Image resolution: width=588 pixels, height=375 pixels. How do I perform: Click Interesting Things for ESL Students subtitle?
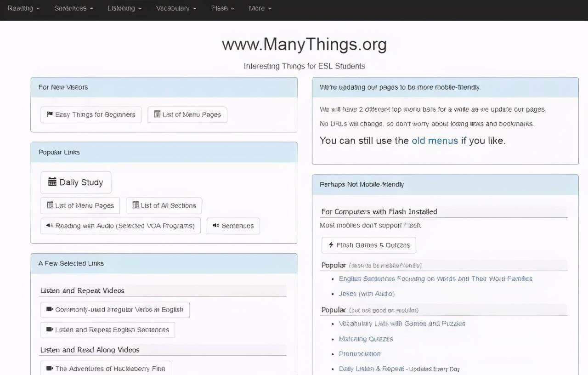click(304, 66)
